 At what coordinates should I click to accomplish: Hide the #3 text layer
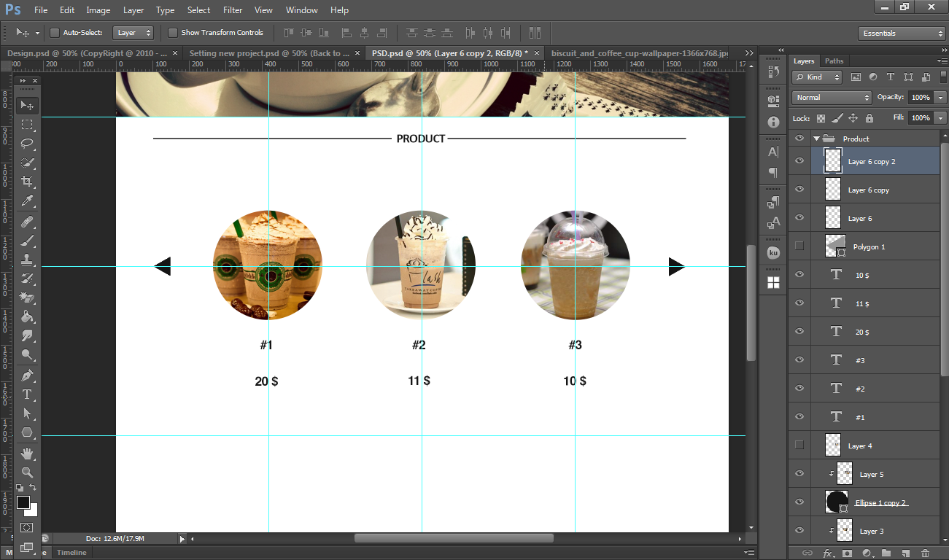tap(799, 360)
